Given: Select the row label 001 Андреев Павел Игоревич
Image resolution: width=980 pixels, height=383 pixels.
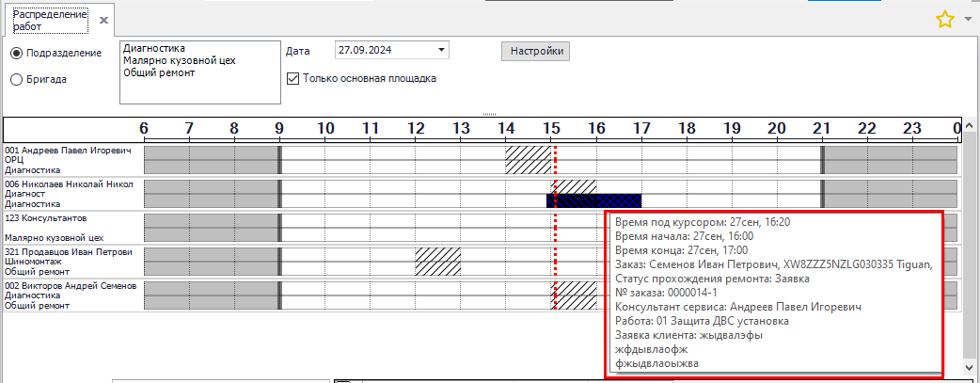Looking at the screenshot, I should [68, 151].
